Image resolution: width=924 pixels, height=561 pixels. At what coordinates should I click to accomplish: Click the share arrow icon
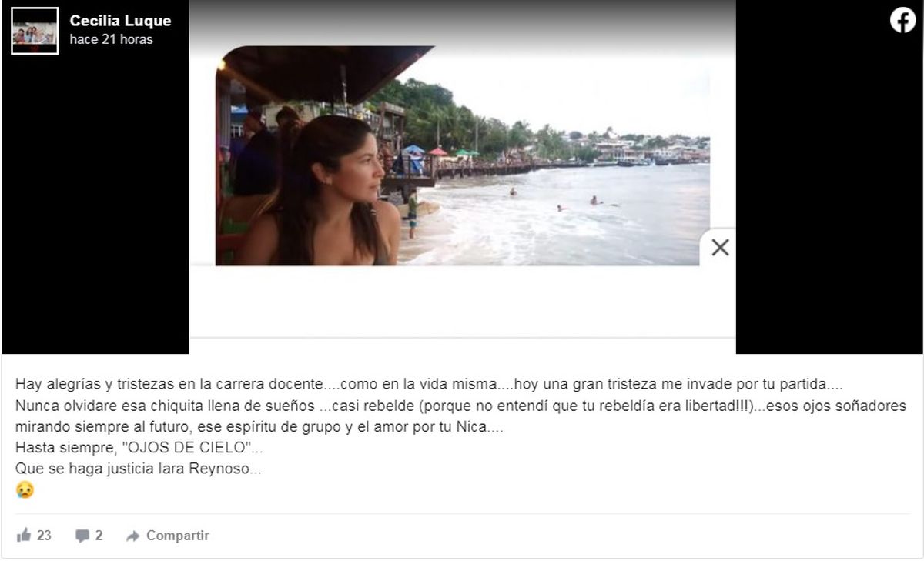click(132, 536)
